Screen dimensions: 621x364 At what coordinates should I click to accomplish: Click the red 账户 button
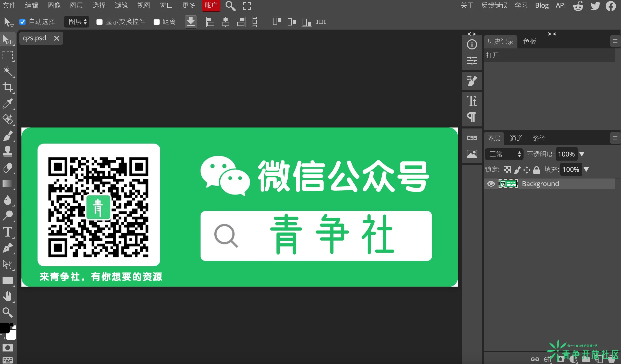click(x=211, y=5)
